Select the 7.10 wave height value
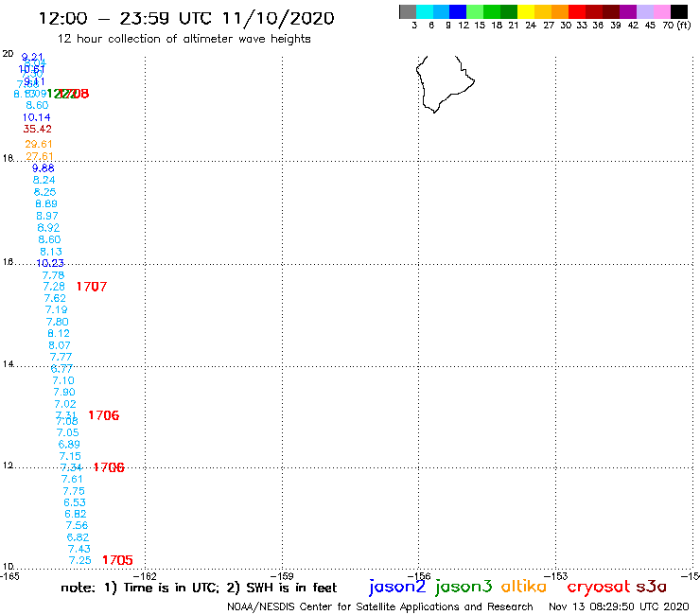The height and width of the screenshot is (615, 700). point(63,381)
